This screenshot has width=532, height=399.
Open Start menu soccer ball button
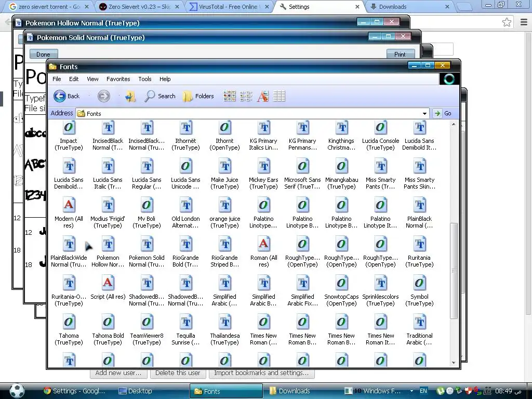tap(17, 391)
